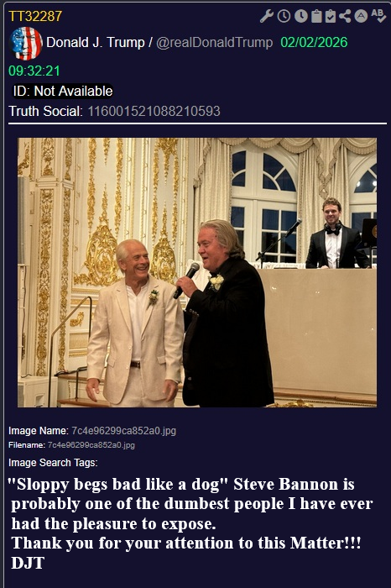The height and width of the screenshot is (588, 391).
Task: Click the ID: Not Available badge
Action: pyautogui.click(x=63, y=91)
